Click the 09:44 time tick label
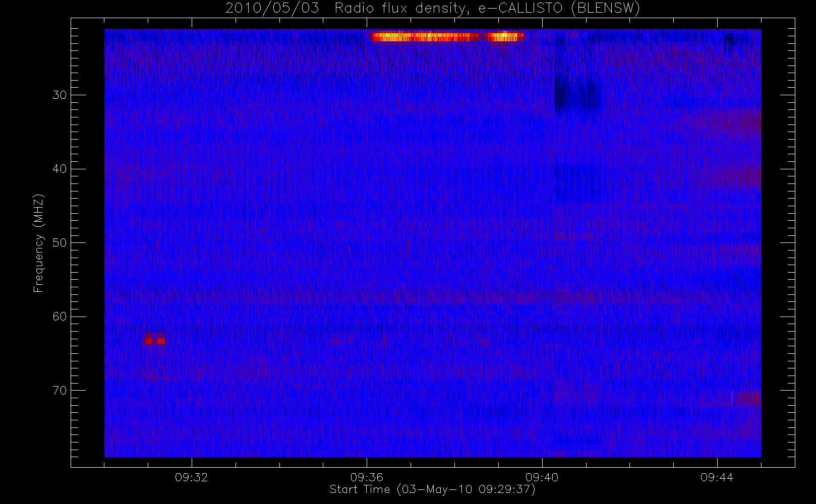The height and width of the screenshot is (504, 816). tap(717, 477)
